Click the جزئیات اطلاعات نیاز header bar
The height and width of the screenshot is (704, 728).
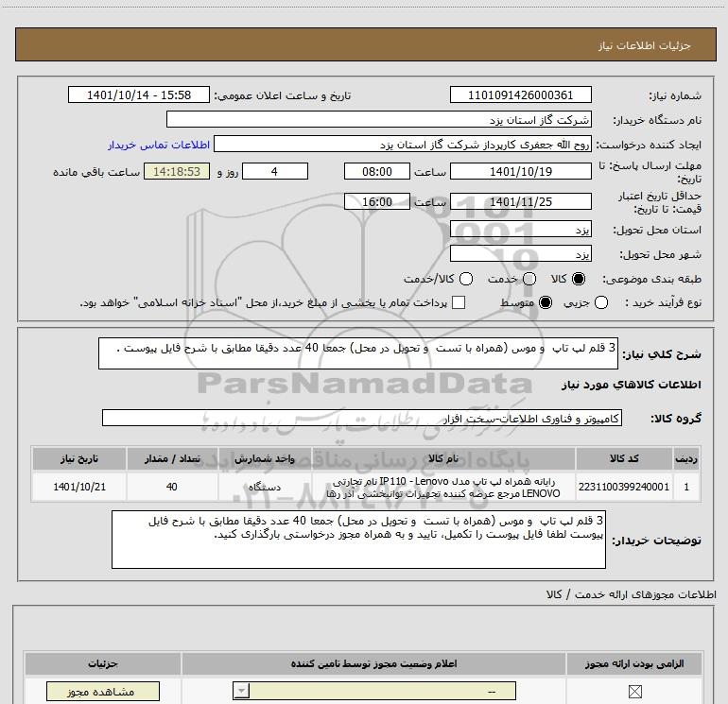coord(366,44)
